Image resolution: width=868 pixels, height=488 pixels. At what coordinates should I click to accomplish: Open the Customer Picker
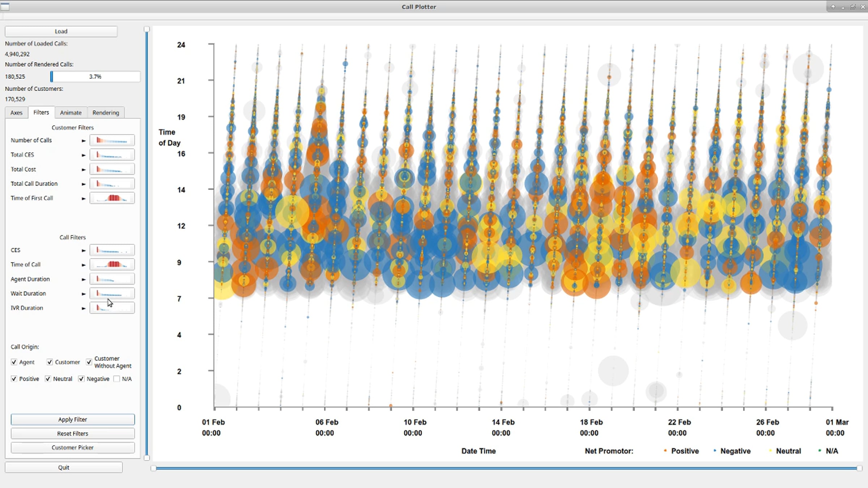click(x=73, y=448)
